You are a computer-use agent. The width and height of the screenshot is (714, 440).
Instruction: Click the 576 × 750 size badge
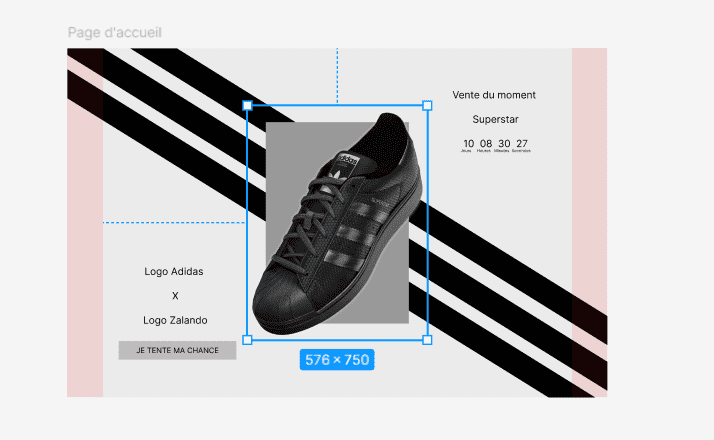point(337,360)
